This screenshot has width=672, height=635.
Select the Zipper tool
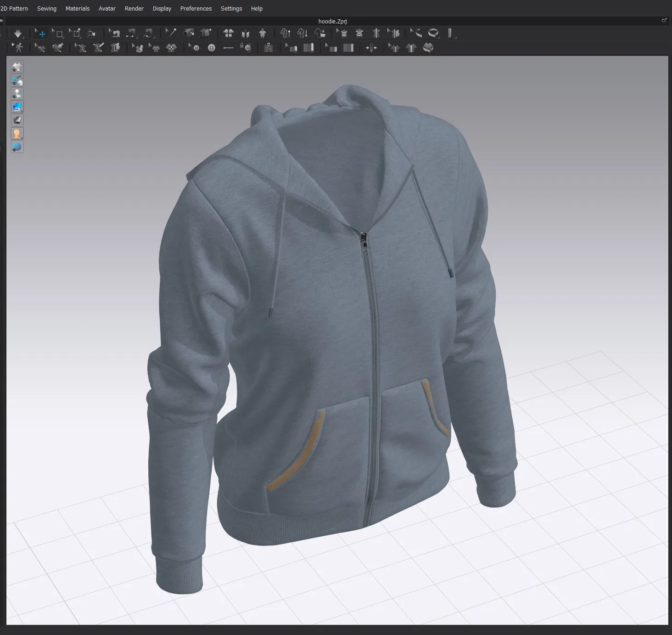coord(269,48)
